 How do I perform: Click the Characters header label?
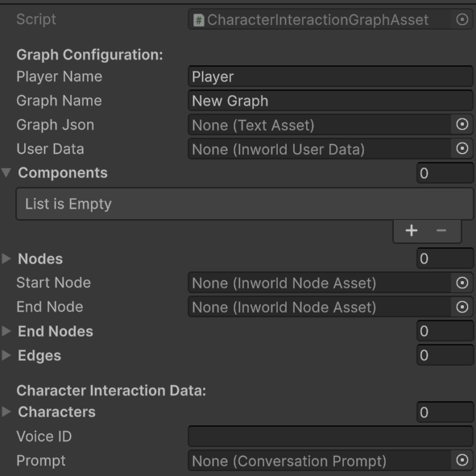coord(56,412)
